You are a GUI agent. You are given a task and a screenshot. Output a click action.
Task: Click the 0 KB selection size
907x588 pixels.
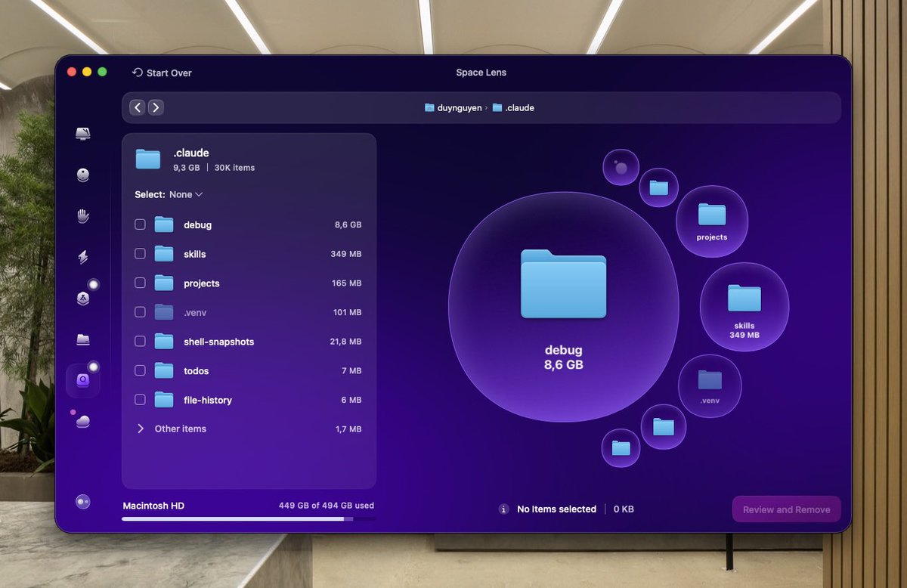(x=624, y=509)
